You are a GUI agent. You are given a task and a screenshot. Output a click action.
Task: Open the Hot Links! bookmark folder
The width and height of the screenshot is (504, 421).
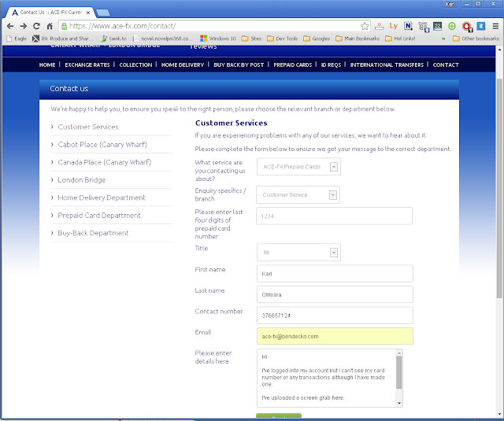tap(400, 39)
